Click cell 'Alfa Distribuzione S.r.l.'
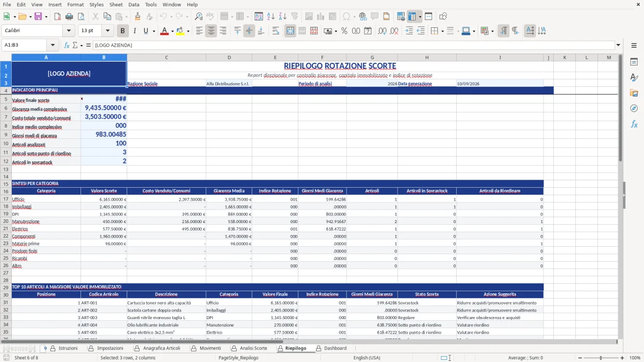The width and height of the screenshot is (644, 362). 229,84
